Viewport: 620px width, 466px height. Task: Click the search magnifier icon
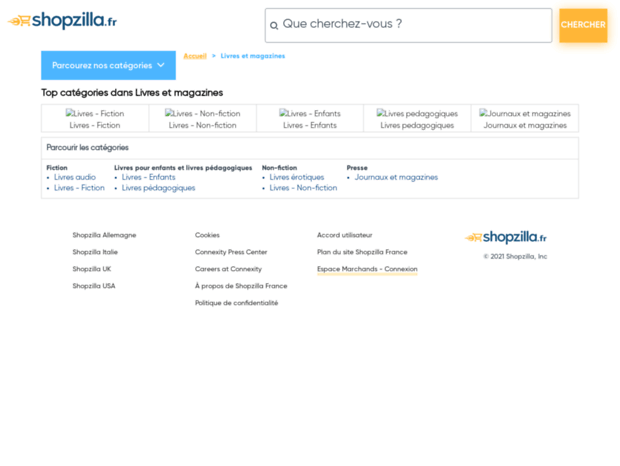coord(274,26)
